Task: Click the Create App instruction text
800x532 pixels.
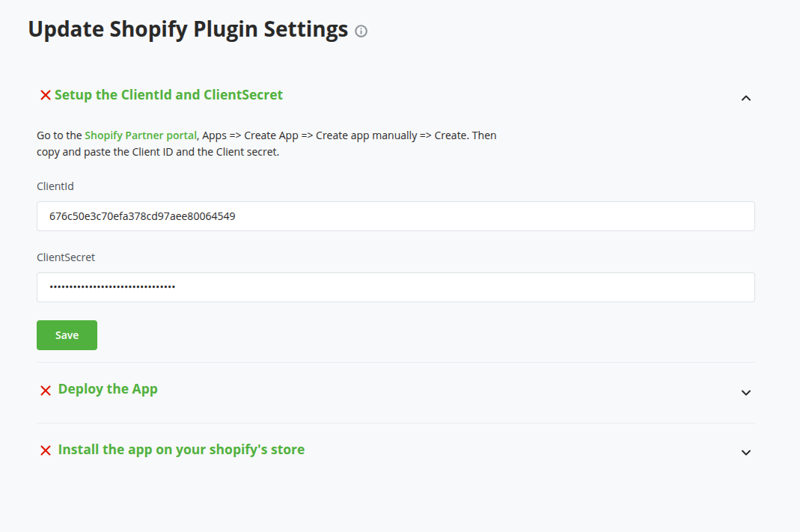Action: [322, 135]
